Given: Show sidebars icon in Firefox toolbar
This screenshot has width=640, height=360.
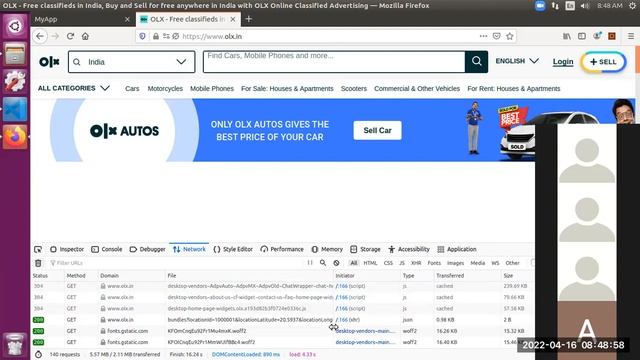Looking at the screenshot, I should click(x=582, y=36).
